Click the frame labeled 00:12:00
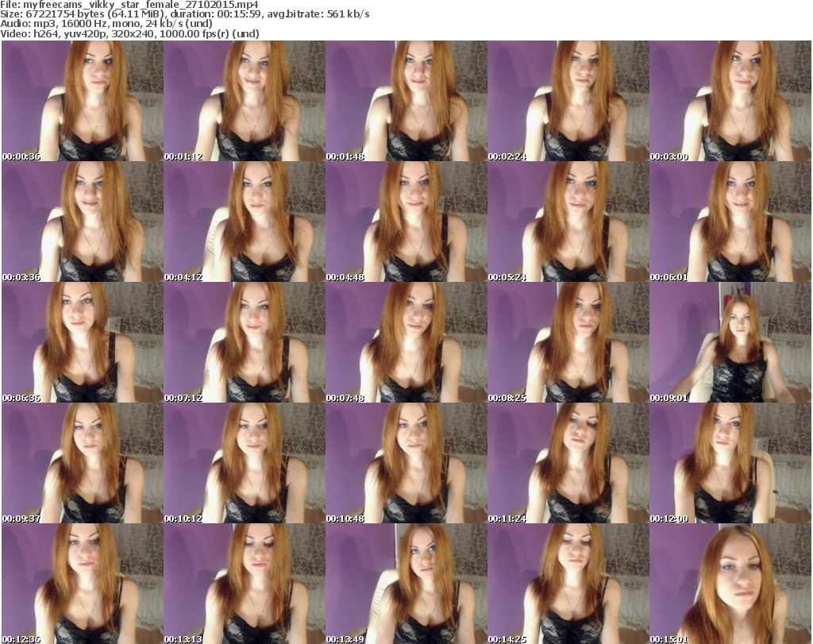Screen dimensions: 813x644 [x=730, y=463]
